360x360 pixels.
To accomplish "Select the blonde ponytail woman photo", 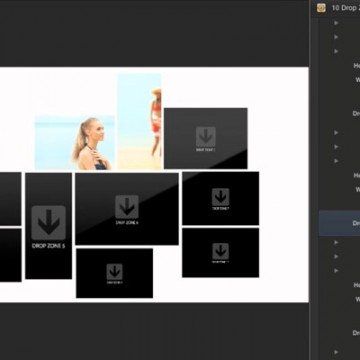I will coord(75,143).
